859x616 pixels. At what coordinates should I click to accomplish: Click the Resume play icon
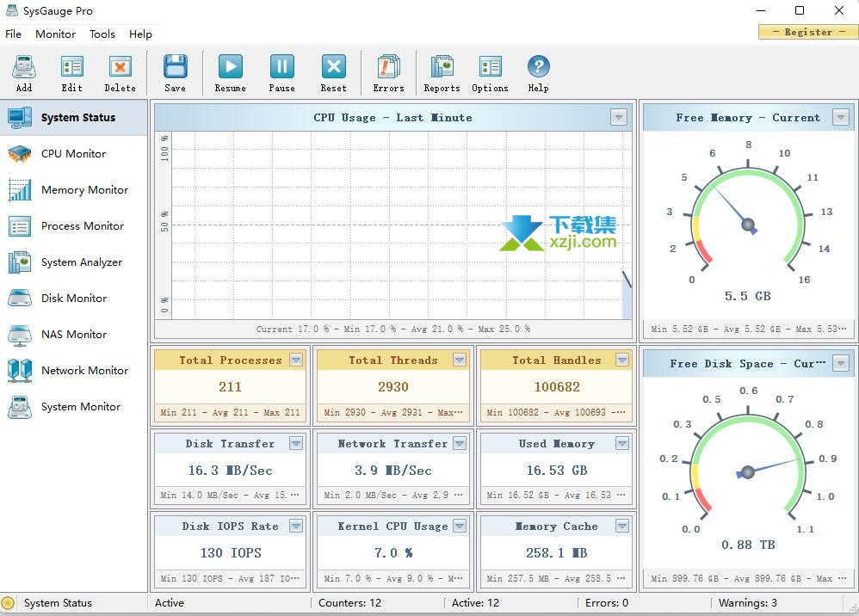click(231, 67)
